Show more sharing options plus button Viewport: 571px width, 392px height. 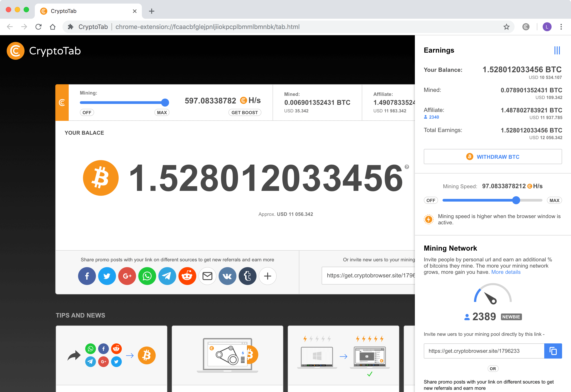point(268,276)
